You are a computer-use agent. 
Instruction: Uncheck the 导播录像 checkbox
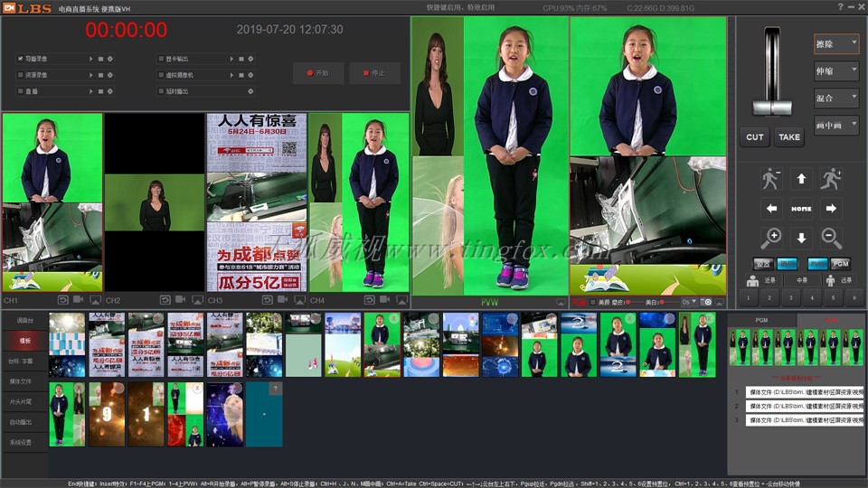(20, 59)
